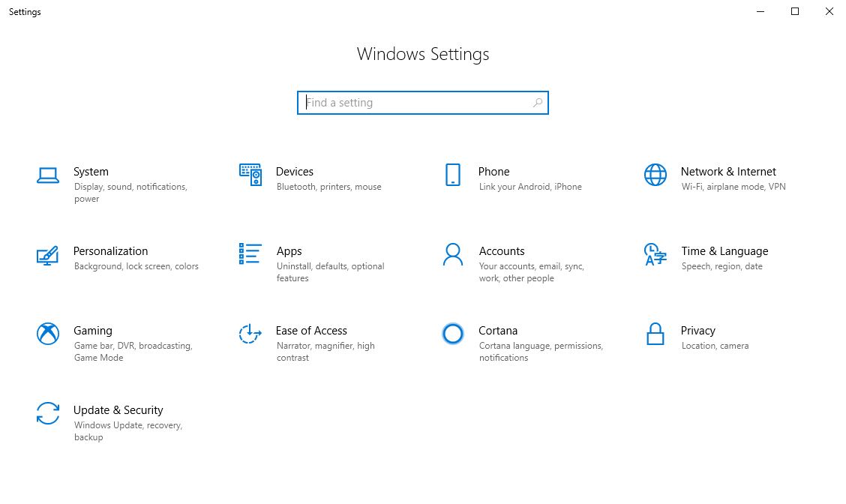Click the magnifier icon in the search box
The image size is (846, 504).
[x=538, y=103]
